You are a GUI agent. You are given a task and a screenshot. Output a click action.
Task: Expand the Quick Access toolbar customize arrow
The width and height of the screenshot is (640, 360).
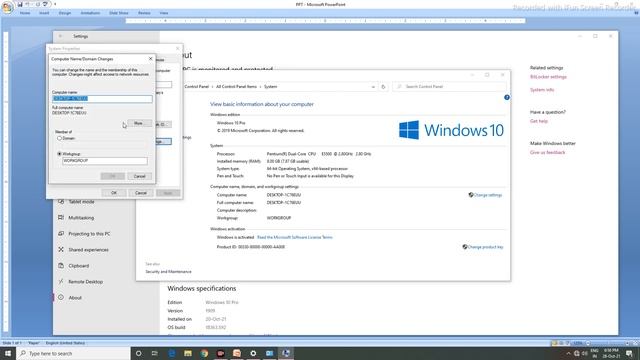click(55, 4)
